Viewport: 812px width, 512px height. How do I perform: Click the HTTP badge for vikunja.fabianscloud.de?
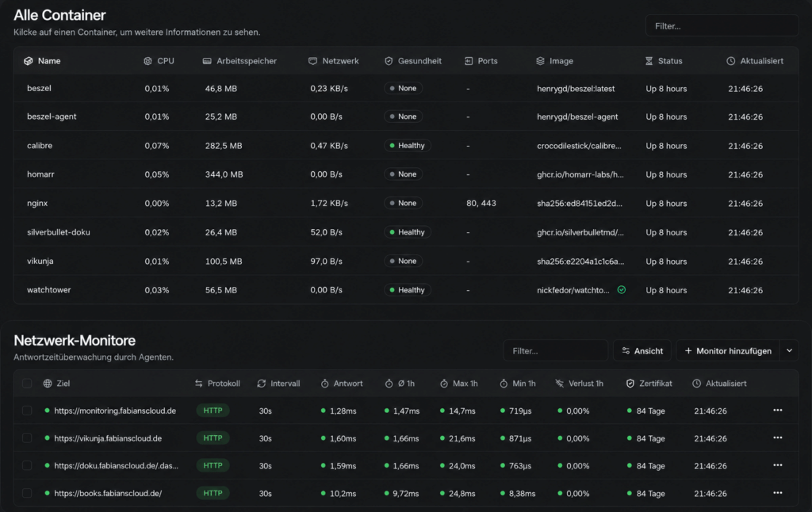(213, 438)
